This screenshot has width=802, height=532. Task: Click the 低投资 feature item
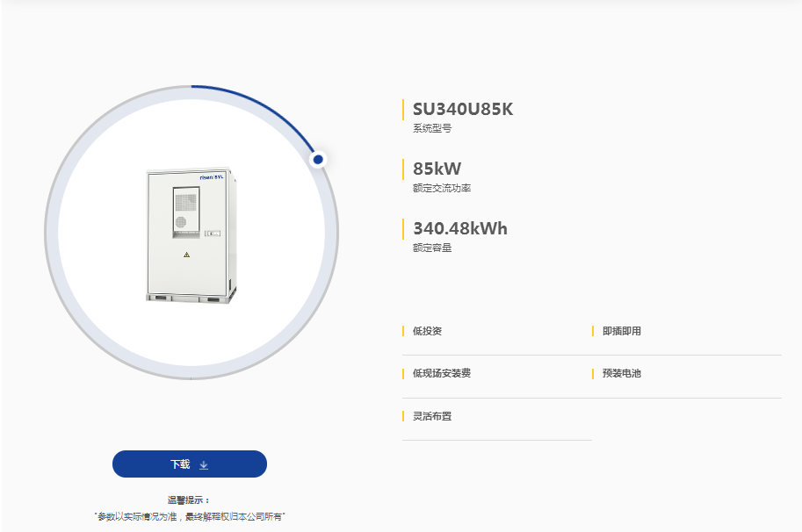[x=427, y=331]
